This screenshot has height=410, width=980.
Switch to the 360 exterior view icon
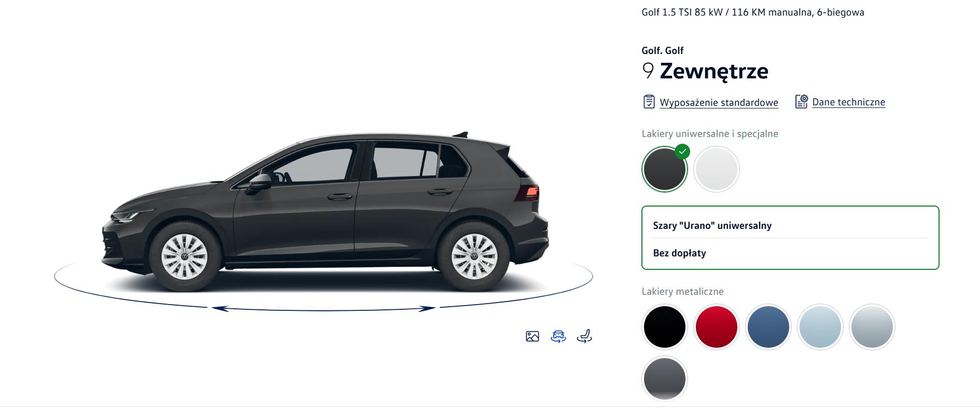point(558,336)
